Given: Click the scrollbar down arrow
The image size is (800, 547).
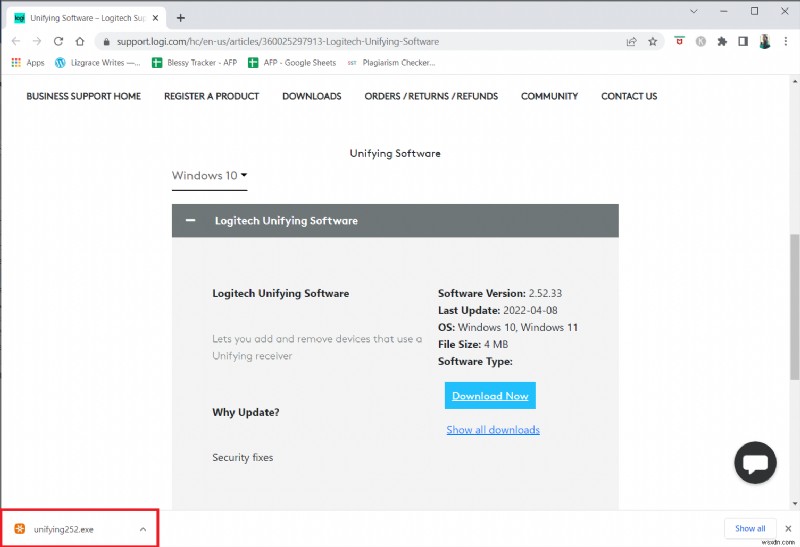Looking at the screenshot, I should pyautogui.click(x=795, y=504).
